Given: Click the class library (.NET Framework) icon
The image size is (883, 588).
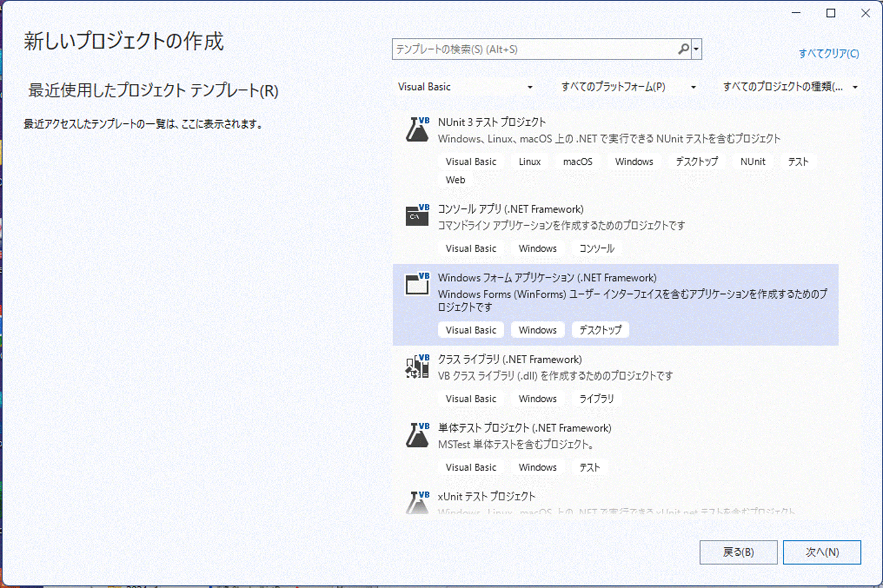Looking at the screenshot, I should pos(417,367).
